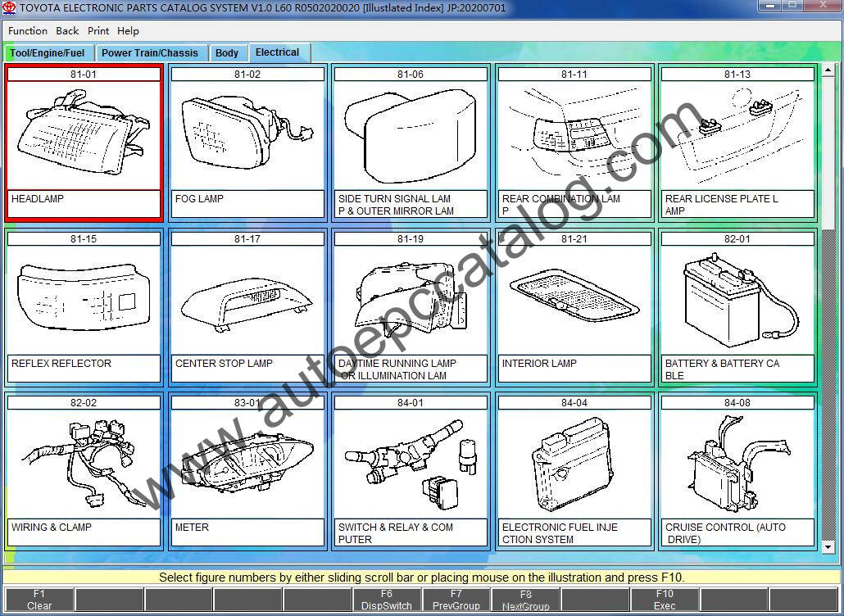
Task: Click the vertical scrollbar track below the thumb
Action: click(x=828, y=385)
